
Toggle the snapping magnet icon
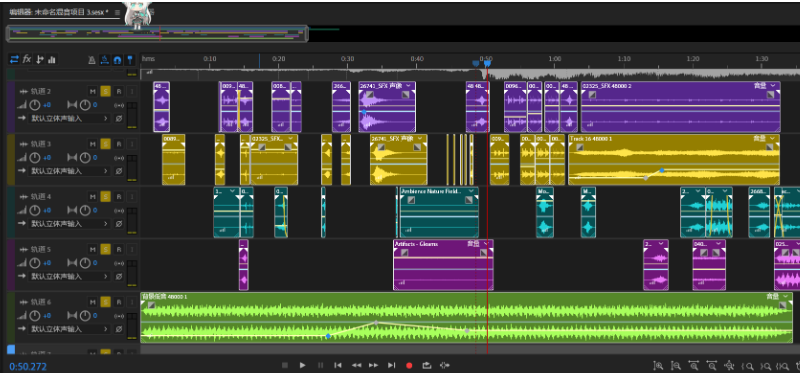(x=117, y=60)
